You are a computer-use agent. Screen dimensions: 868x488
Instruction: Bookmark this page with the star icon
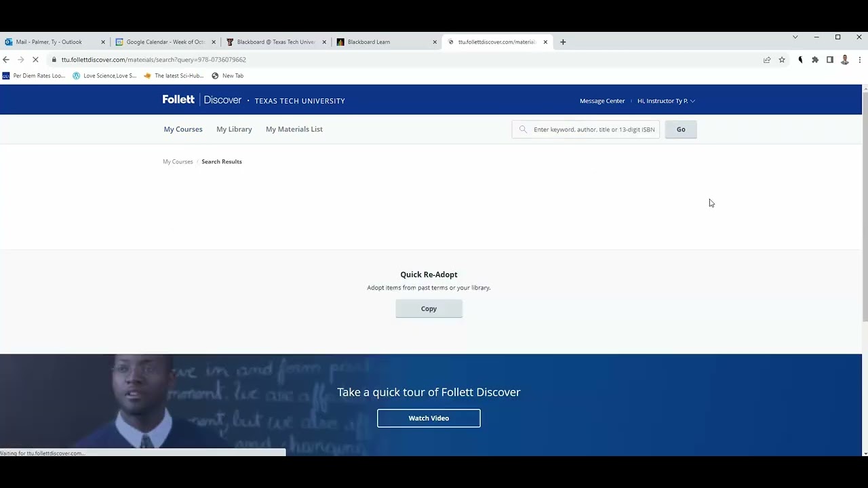pyautogui.click(x=782, y=60)
